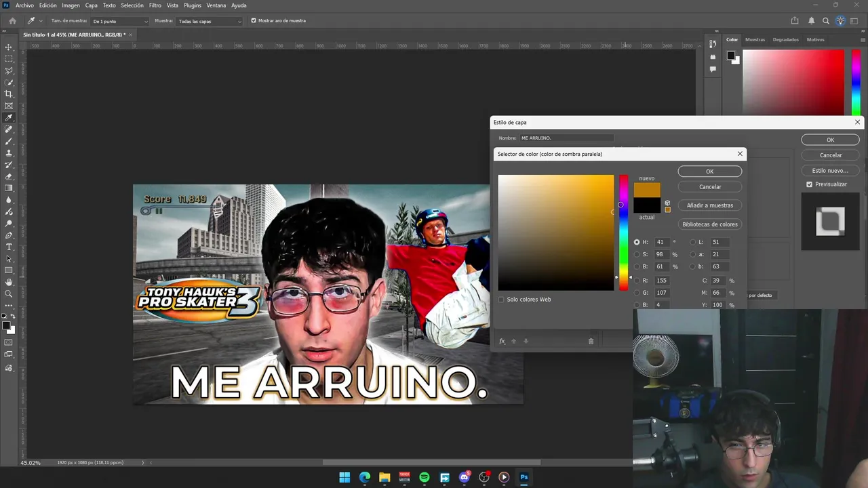
Task: Open the Filtro menu
Action: coord(155,5)
